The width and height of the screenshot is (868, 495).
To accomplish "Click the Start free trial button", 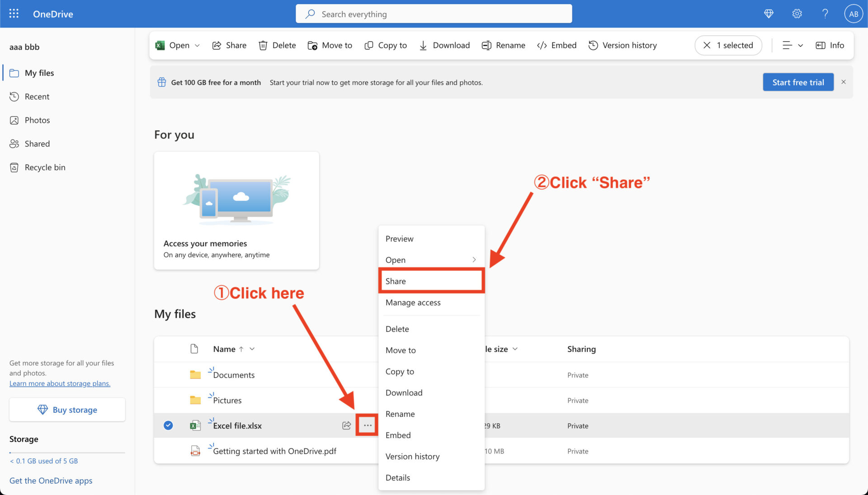I will point(798,82).
